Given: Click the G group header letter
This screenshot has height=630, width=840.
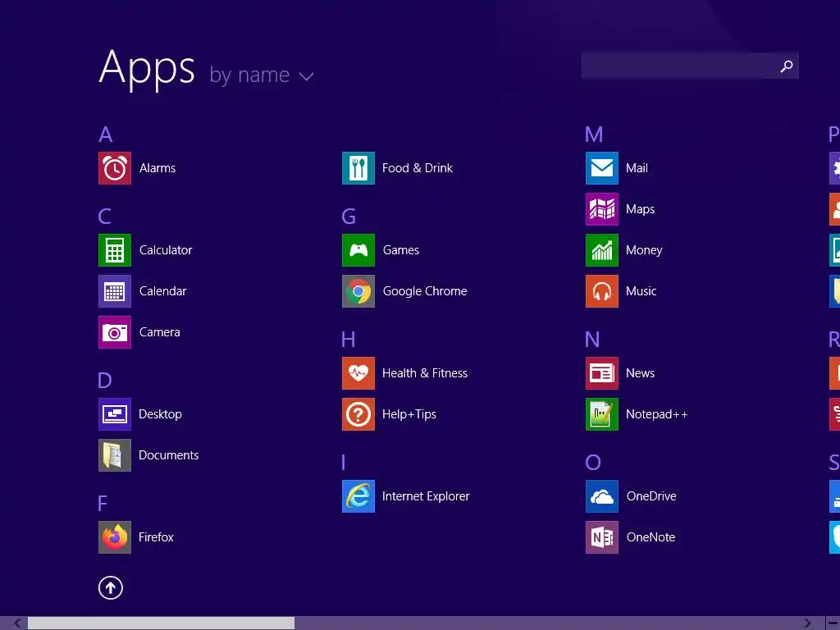Looking at the screenshot, I should [349, 217].
